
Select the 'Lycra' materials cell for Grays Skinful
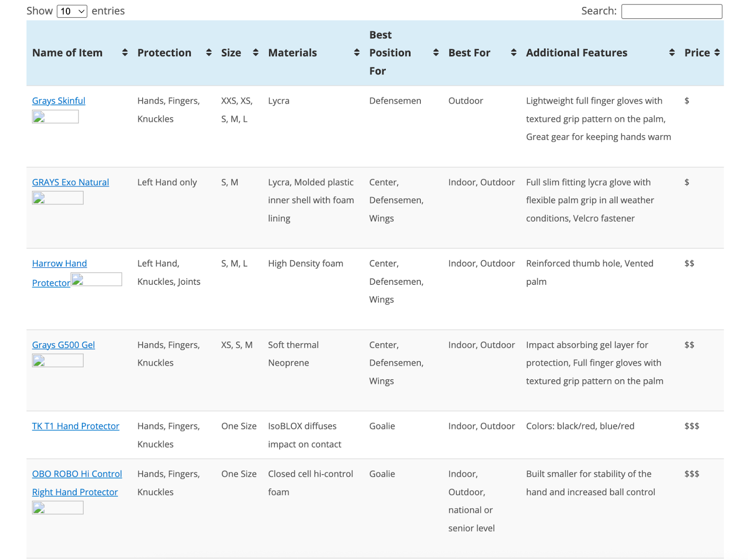tap(279, 101)
